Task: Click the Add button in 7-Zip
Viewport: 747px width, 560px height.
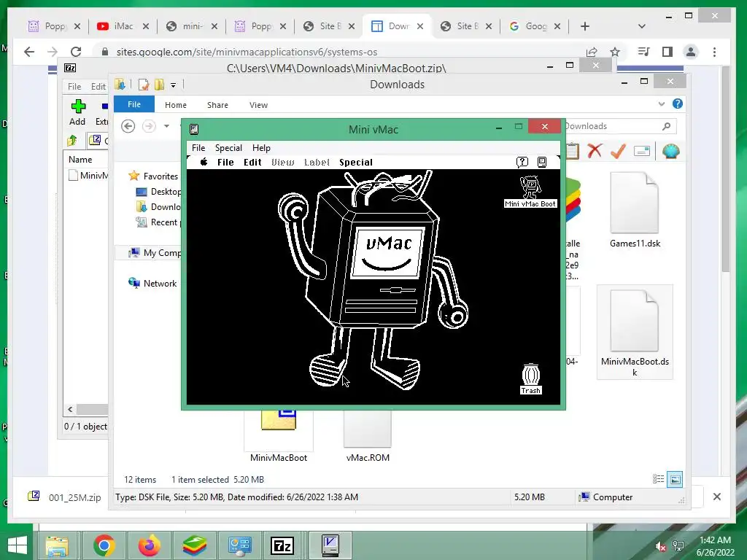Action: pyautogui.click(x=77, y=112)
